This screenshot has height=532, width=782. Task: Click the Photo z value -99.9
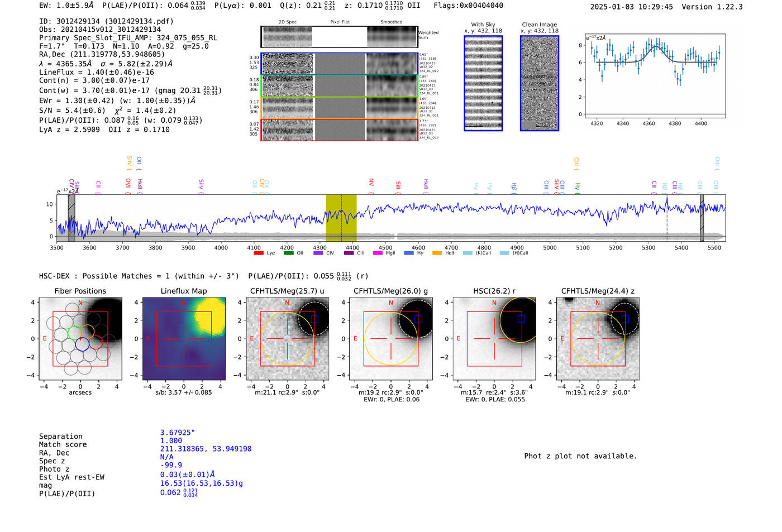coord(171,465)
